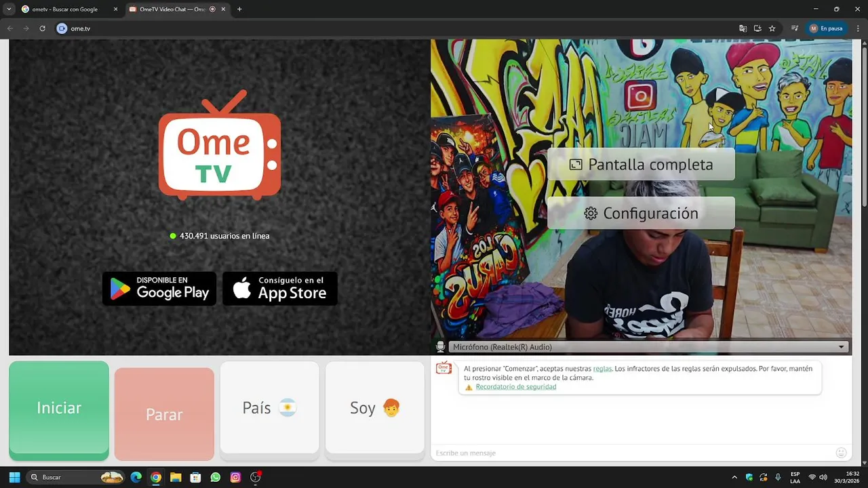Click the App Store download badge
The width and height of the screenshot is (868, 488).
280,289
